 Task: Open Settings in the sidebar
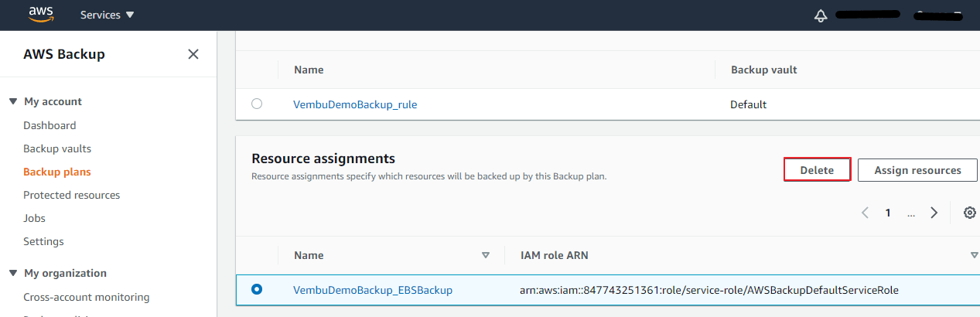pyautogui.click(x=43, y=241)
